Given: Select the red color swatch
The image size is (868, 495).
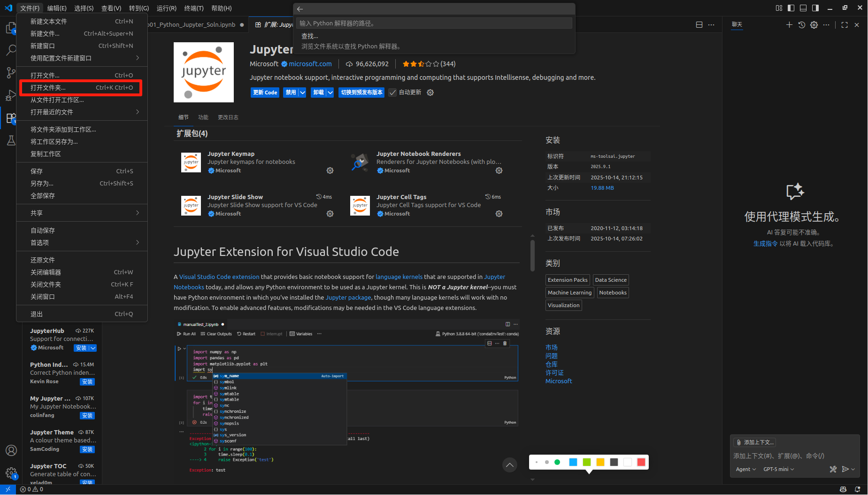Looking at the screenshot, I should coord(641,462).
